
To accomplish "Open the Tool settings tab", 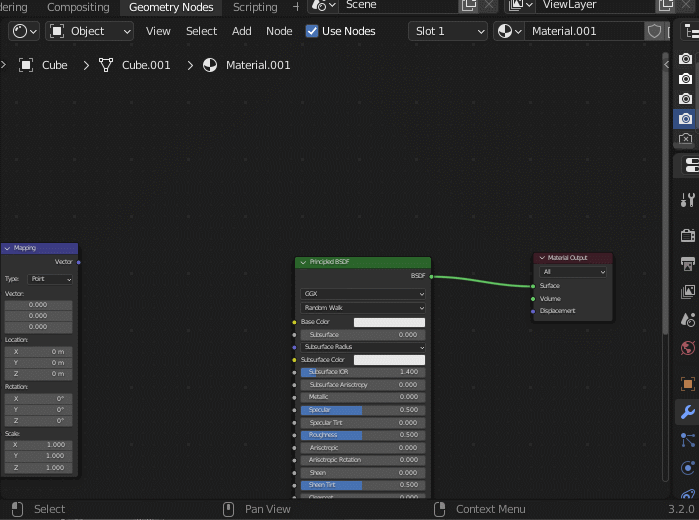I will pos(687,200).
